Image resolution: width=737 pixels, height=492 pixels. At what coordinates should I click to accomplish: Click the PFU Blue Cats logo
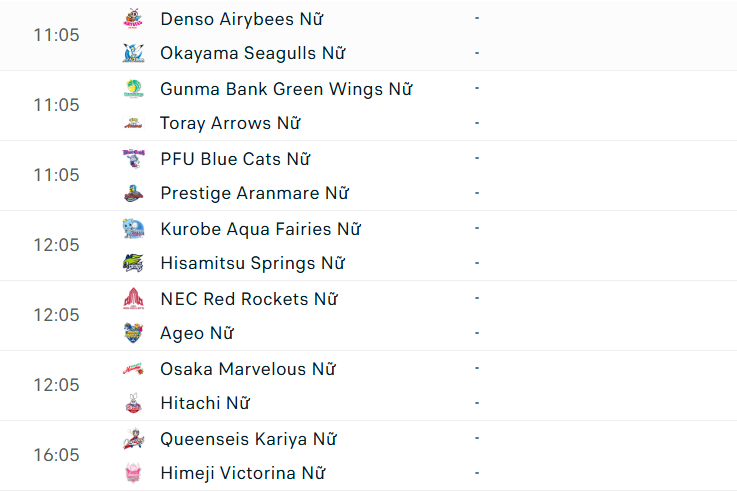click(133, 159)
